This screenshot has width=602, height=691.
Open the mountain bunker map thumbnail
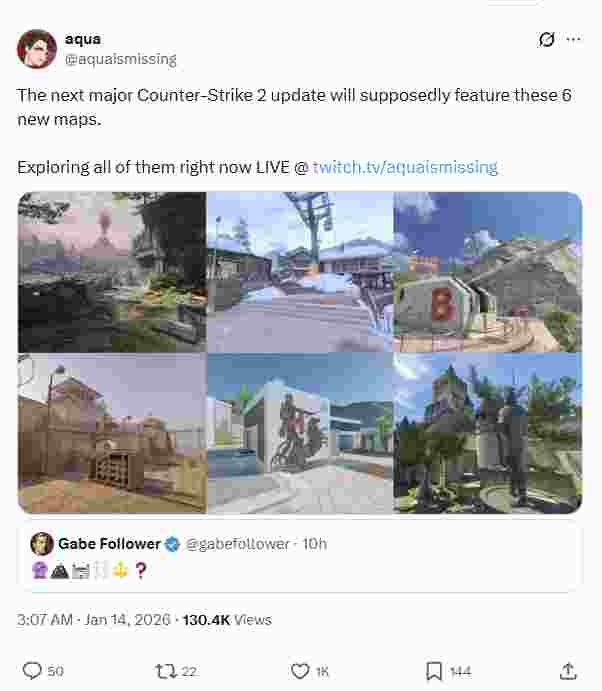(487, 271)
